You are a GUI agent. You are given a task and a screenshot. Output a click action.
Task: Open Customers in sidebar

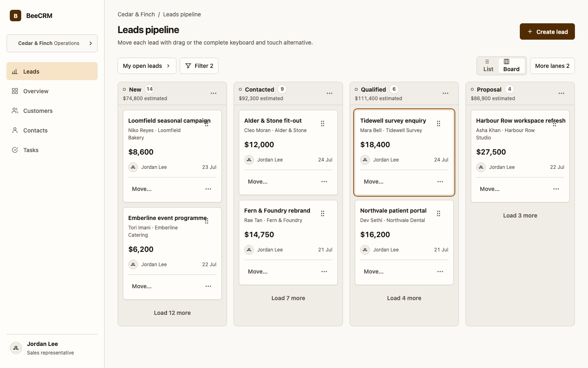point(52,110)
